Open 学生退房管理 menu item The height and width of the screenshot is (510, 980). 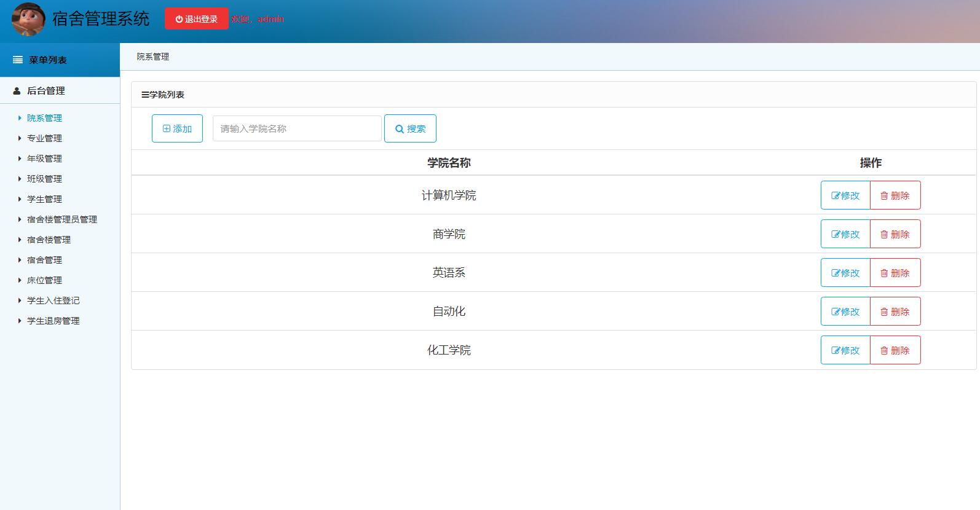[x=53, y=321]
